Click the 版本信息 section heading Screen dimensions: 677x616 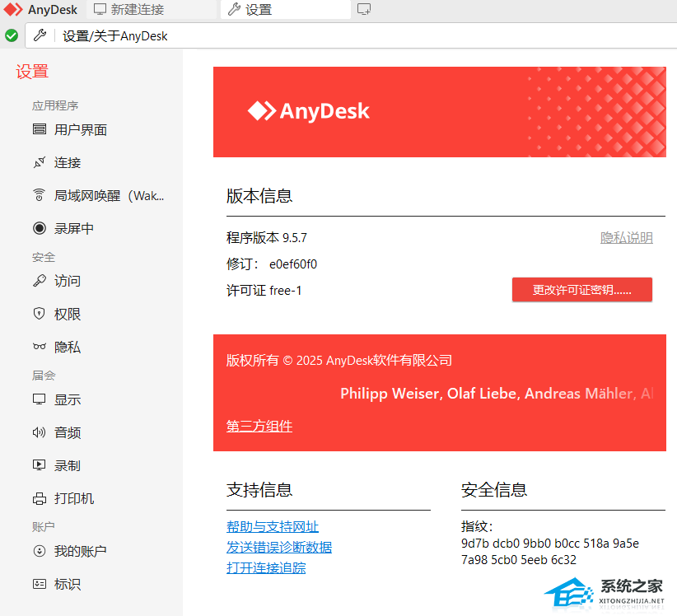click(x=259, y=196)
